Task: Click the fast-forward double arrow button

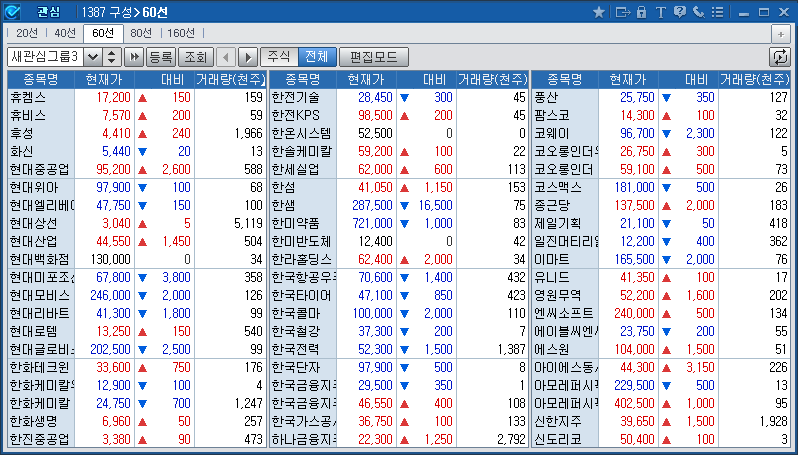Action: point(134,56)
